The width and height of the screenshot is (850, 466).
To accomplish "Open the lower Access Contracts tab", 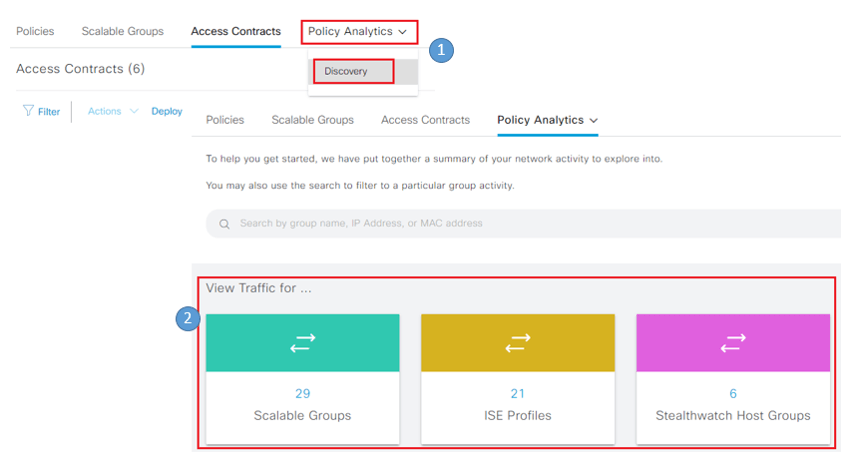I will tap(426, 120).
